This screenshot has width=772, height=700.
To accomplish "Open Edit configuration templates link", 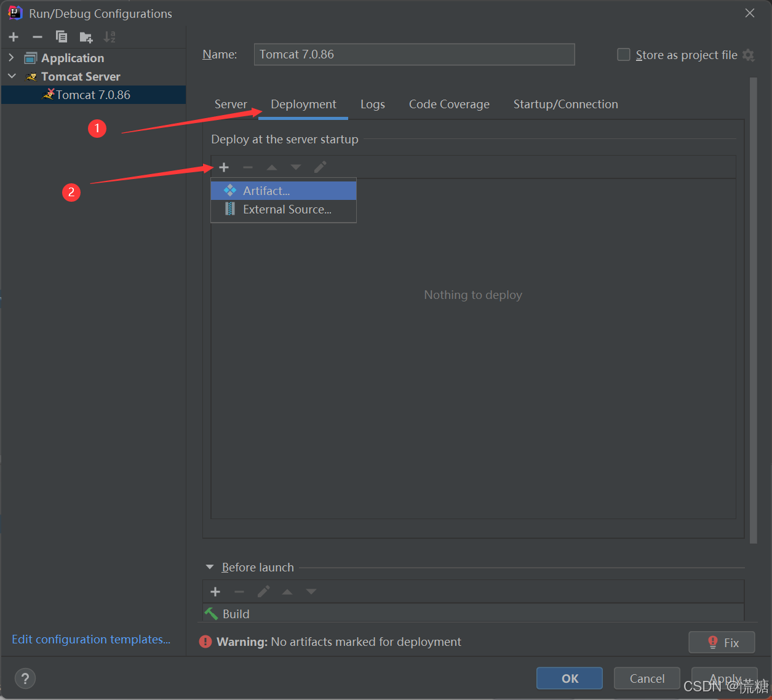I will point(91,639).
